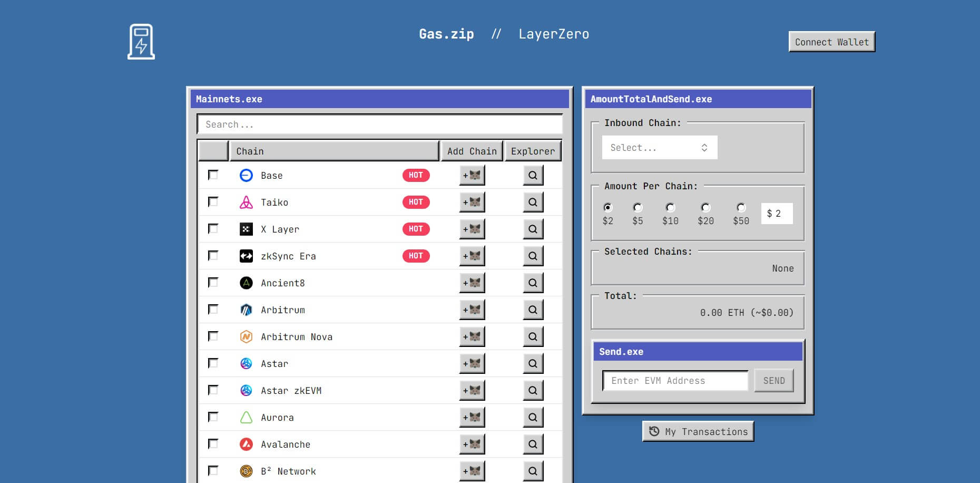Select the $20 amount radio button
This screenshot has width=980, height=483.
click(705, 207)
